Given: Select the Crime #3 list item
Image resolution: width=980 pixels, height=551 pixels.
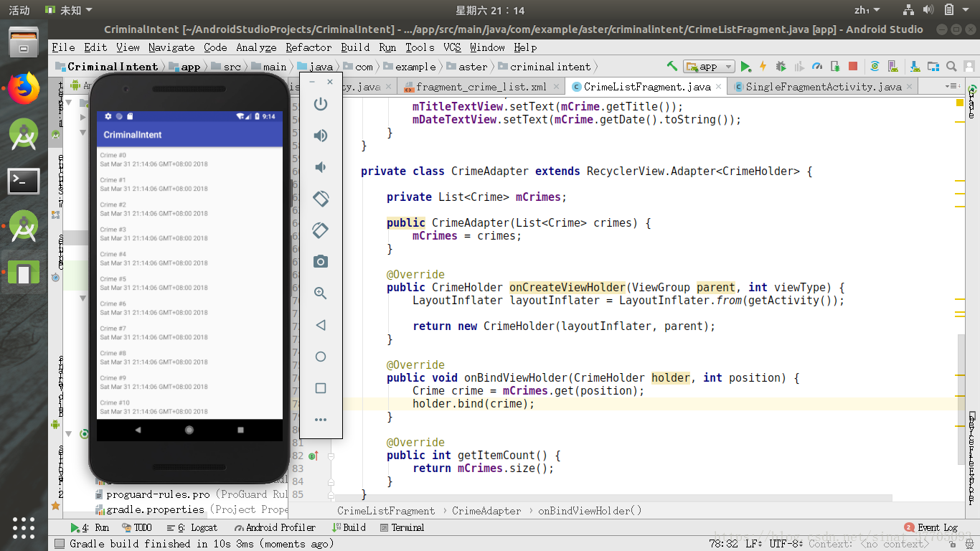Looking at the screenshot, I should [x=189, y=234].
